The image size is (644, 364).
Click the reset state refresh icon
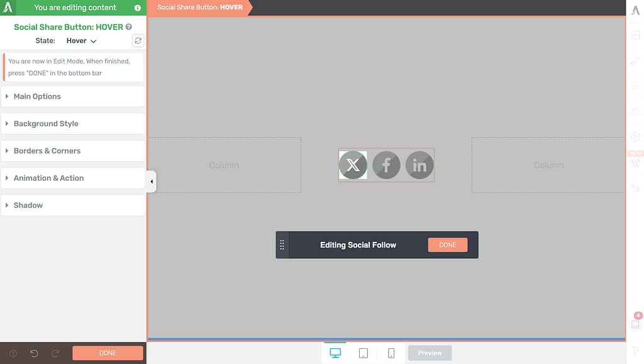138,41
